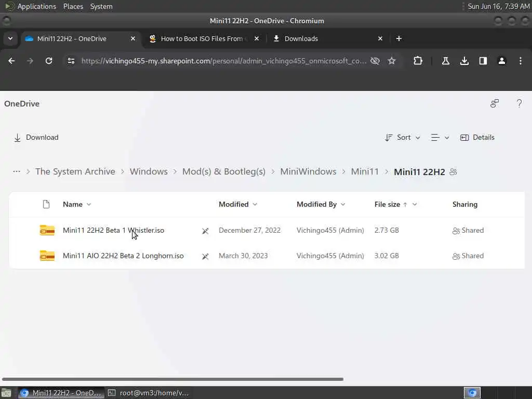Open the Applications menu
The width and height of the screenshot is (532, 399).
pyautogui.click(x=37, y=6)
